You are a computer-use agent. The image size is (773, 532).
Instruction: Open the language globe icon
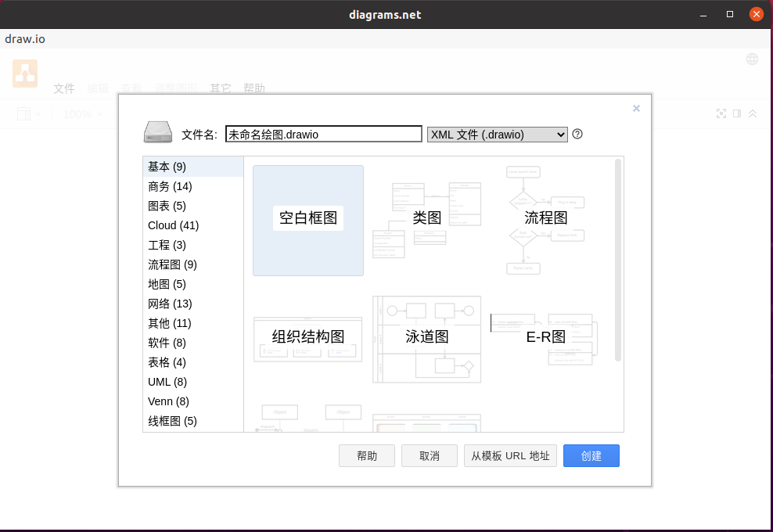pos(752,59)
